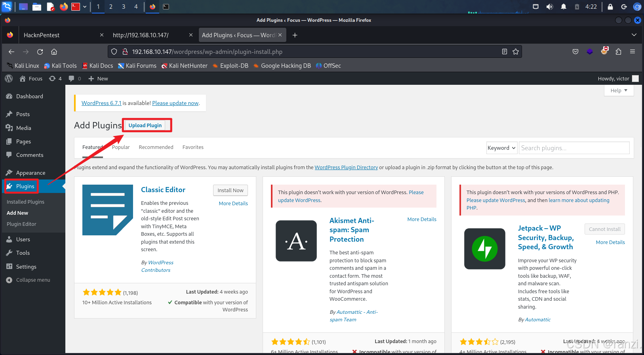The height and width of the screenshot is (355, 644).
Task: Open the WordPress Plugin Directory link
Action: tap(346, 167)
